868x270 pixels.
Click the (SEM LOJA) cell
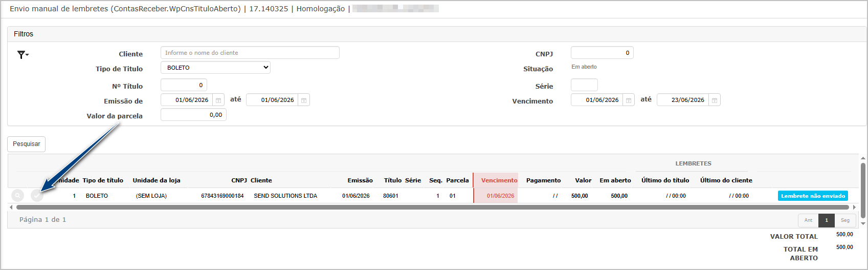point(151,196)
